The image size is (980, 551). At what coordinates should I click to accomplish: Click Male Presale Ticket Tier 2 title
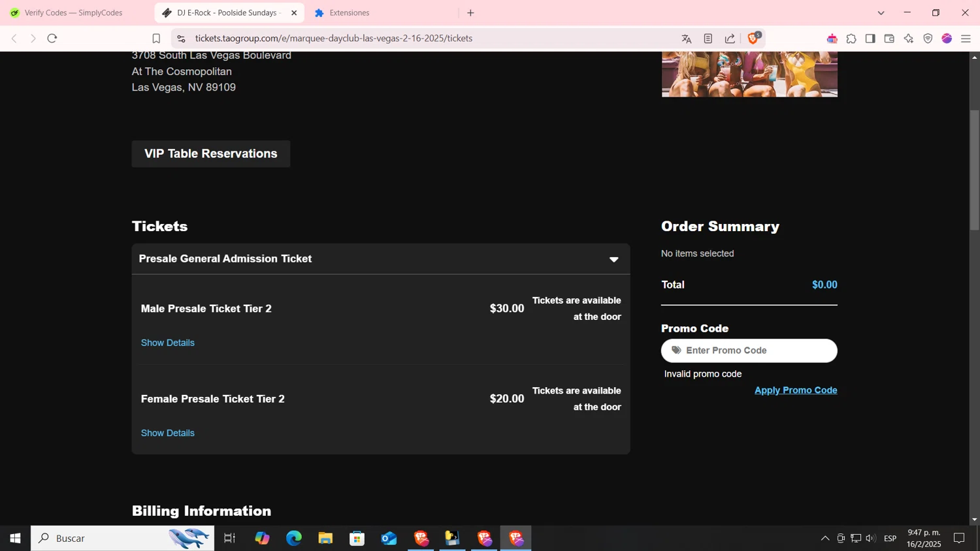pyautogui.click(x=206, y=308)
